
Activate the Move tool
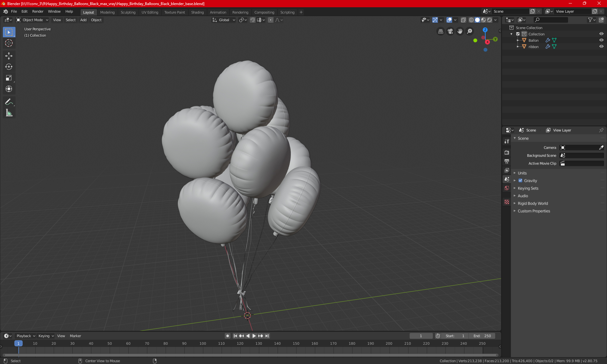[x=9, y=56]
